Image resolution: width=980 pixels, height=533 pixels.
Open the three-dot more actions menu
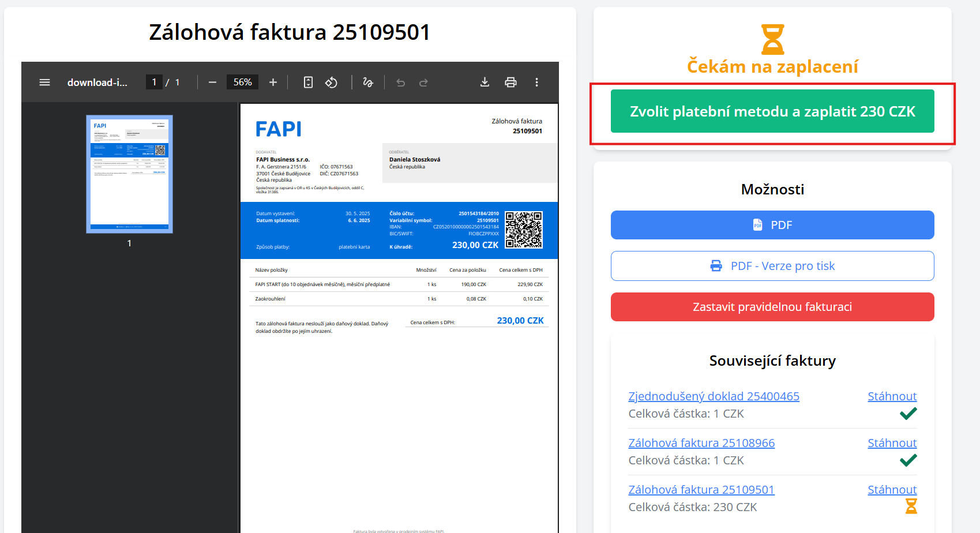point(536,82)
